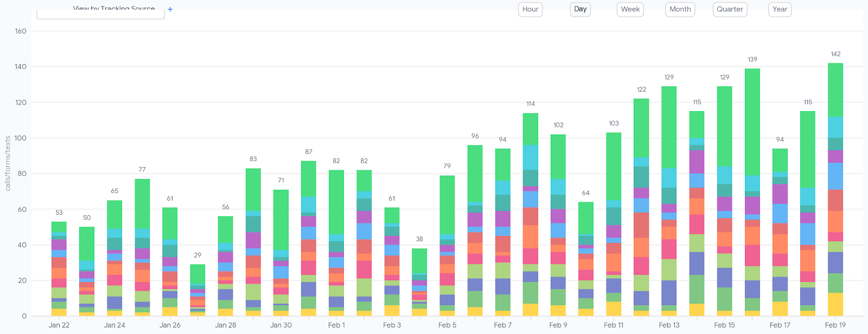Click the Feb 11 bar totaling 103
868x334 pixels.
[614, 224]
